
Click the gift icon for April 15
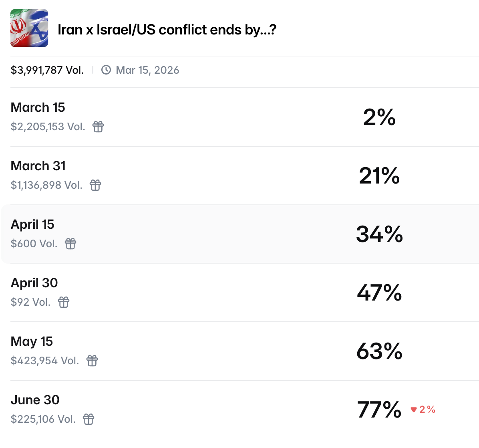[x=70, y=244]
